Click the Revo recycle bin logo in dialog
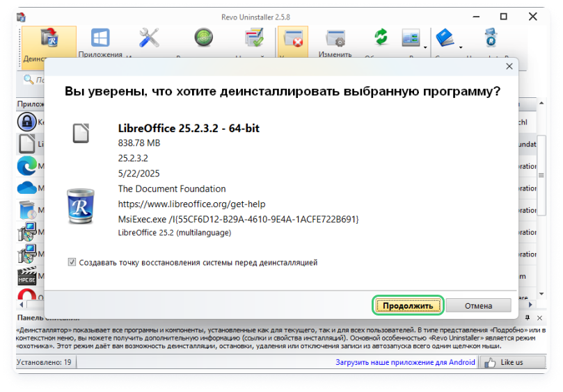 click(x=81, y=206)
